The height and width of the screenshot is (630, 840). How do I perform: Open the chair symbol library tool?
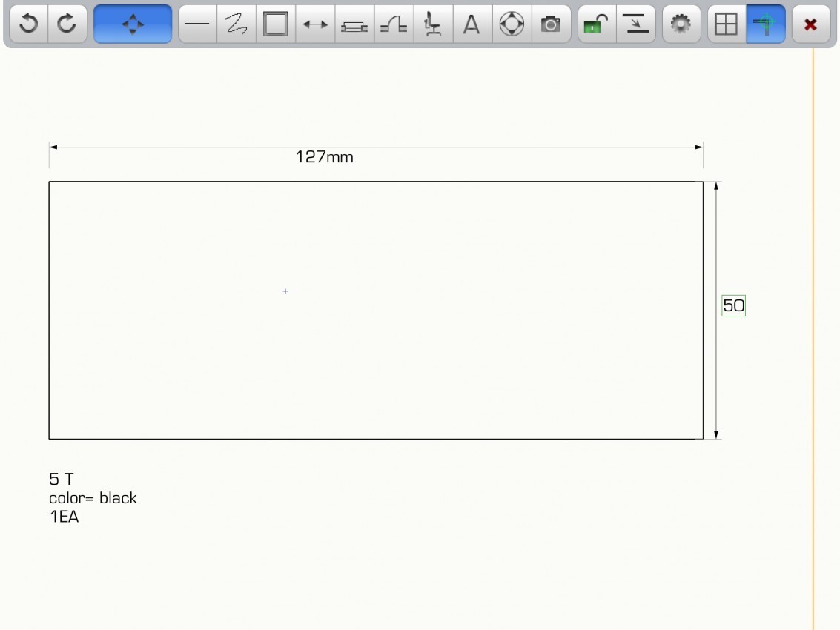click(x=433, y=24)
